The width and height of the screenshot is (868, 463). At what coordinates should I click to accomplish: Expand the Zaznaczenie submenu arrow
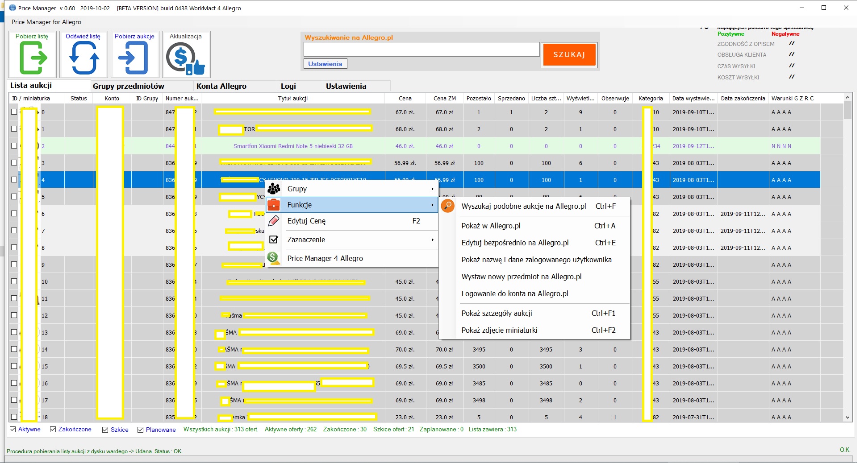pos(432,240)
